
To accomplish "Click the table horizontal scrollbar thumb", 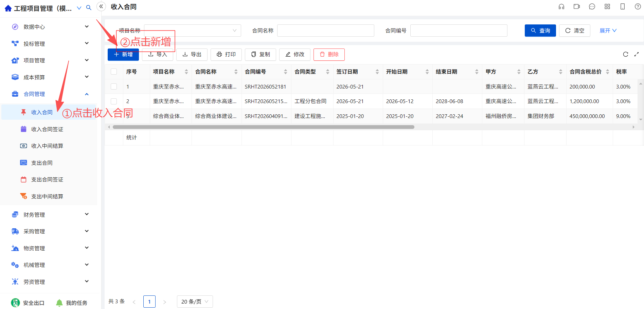I will click(264, 127).
